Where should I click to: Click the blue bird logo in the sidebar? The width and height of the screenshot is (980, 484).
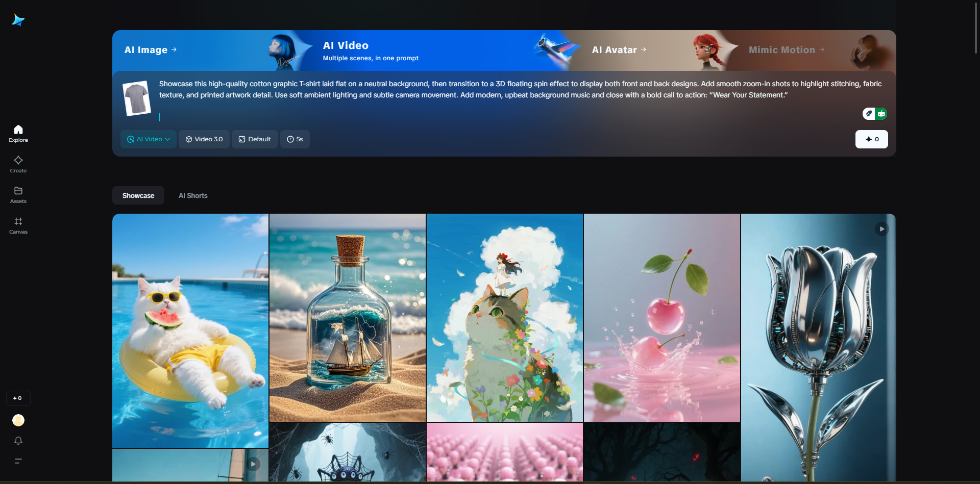18,20
